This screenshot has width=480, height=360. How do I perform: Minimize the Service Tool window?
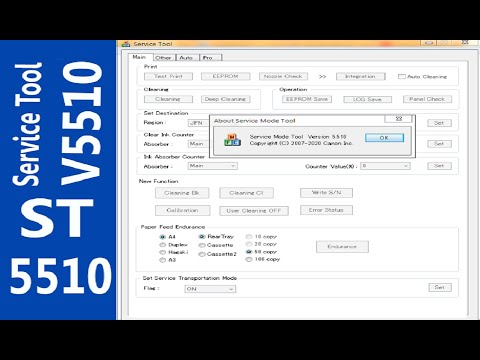[x=429, y=43]
